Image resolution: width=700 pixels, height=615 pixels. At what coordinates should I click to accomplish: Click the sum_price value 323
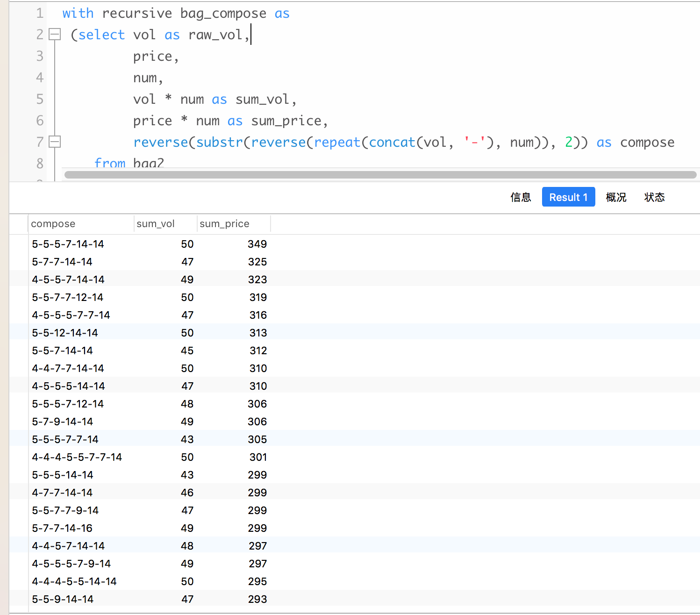pos(257,279)
